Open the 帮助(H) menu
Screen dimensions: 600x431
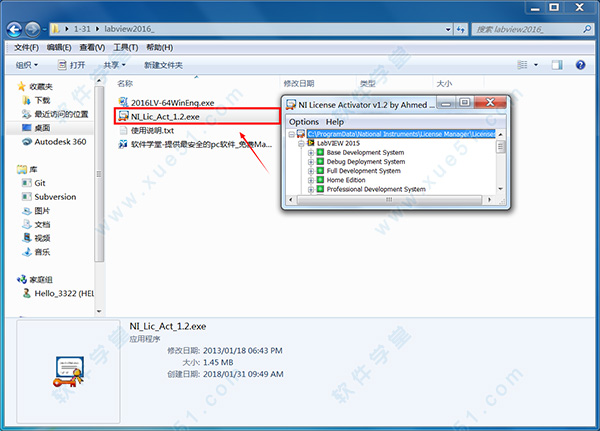160,47
